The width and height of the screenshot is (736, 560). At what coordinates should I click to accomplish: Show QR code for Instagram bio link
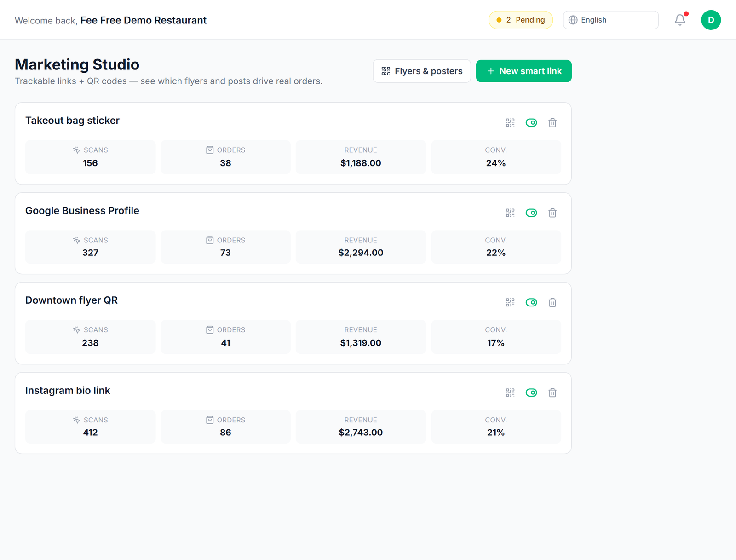[x=510, y=393]
